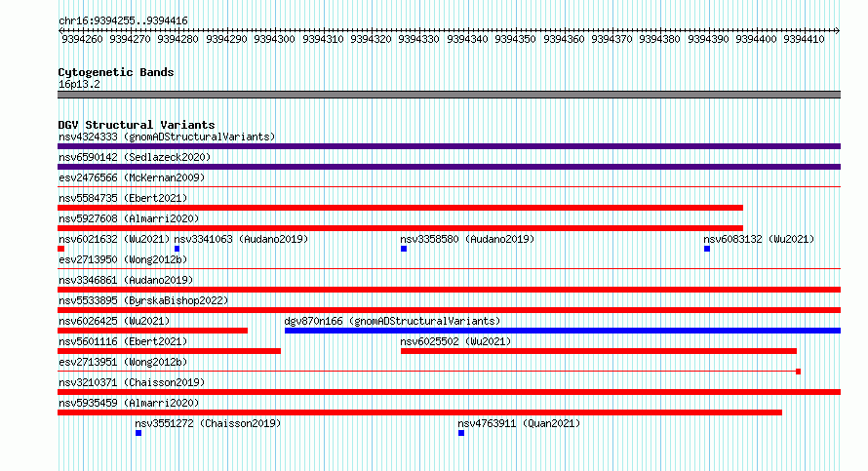Select the purple nsv4324333 variant bar
Viewport: 868px width, 471px height.
pyautogui.click(x=449, y=146)
